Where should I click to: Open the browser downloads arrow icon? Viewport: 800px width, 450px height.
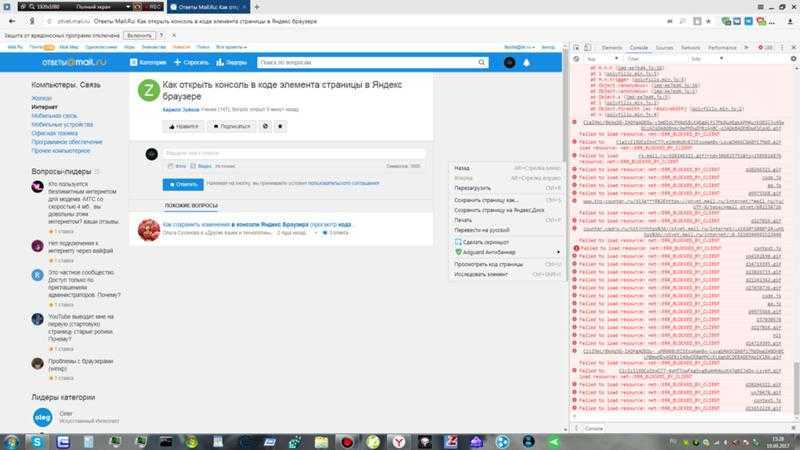[x=790, y=21]
